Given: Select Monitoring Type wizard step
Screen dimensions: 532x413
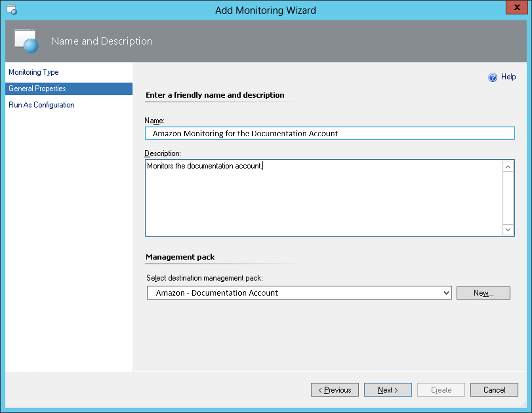Looking at the screenshot, I should click(34, 72).
